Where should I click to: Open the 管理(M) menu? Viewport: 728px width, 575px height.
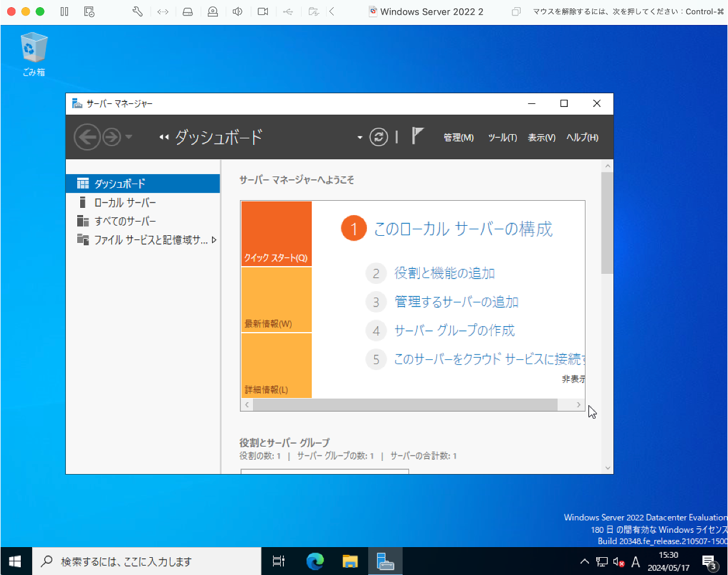pos(458,138)
